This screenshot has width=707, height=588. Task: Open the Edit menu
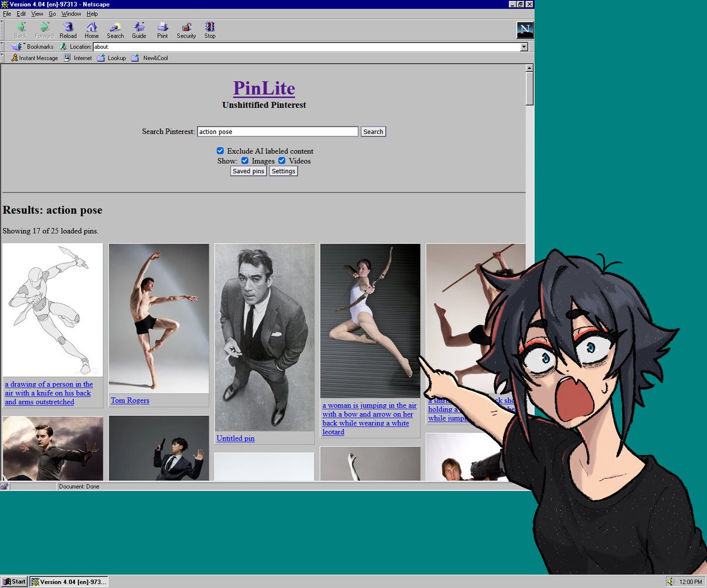21,14
